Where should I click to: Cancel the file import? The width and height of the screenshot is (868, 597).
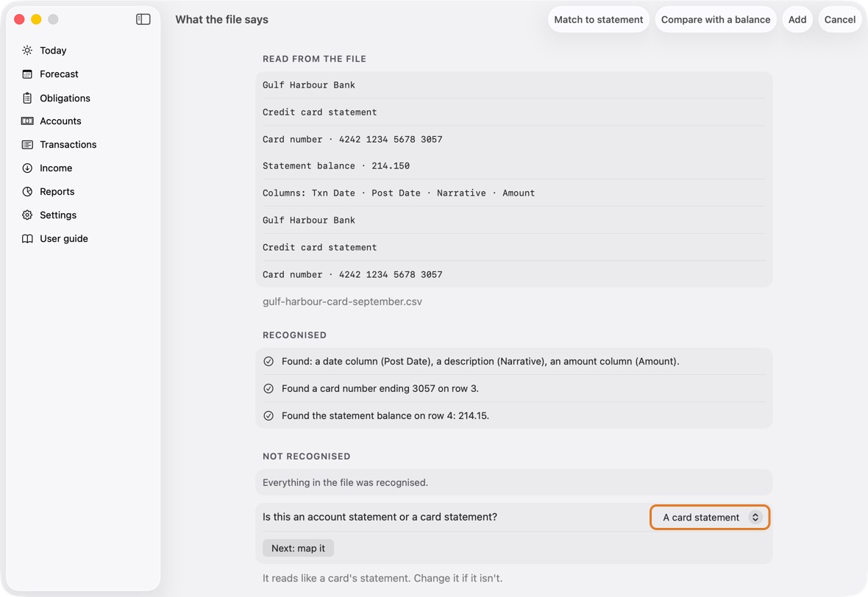pos(840,19)
